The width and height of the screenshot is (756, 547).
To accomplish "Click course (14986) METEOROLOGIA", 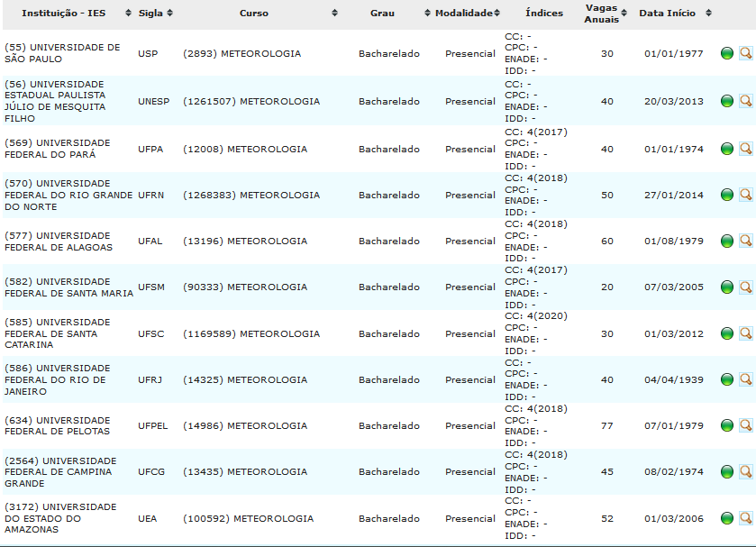I will click(x=245, y=426).
